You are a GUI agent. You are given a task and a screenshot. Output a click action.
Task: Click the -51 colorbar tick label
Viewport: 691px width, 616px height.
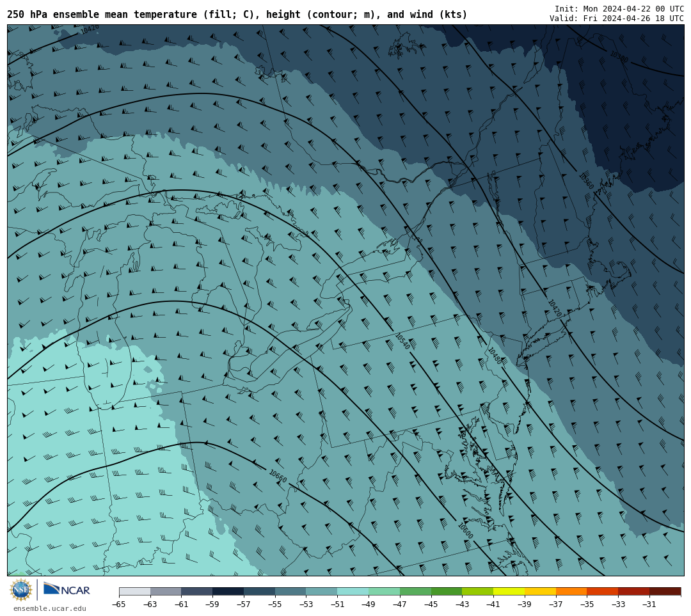tap(338, 604)
